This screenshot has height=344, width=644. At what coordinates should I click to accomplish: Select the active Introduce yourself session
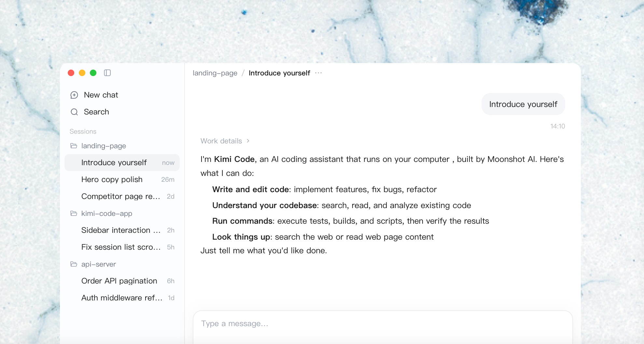click(122, 163)
